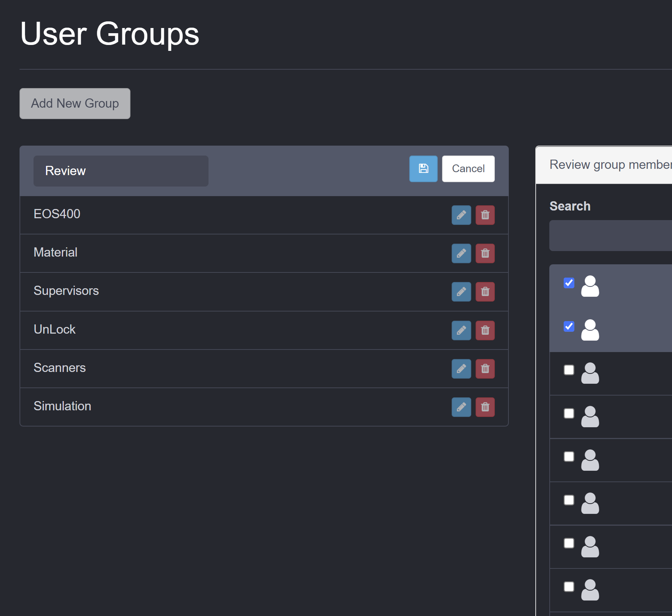672x616 pixels.
Task: Click the member Search input box
Action: coord(610,236)
